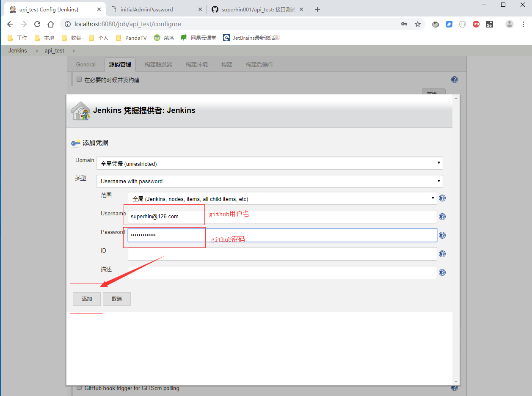Screen dimensions: 532x396
Task: Switch to superhin001/api_test GitHub tab
Action: pyautogui.click(x=256, y=9)
